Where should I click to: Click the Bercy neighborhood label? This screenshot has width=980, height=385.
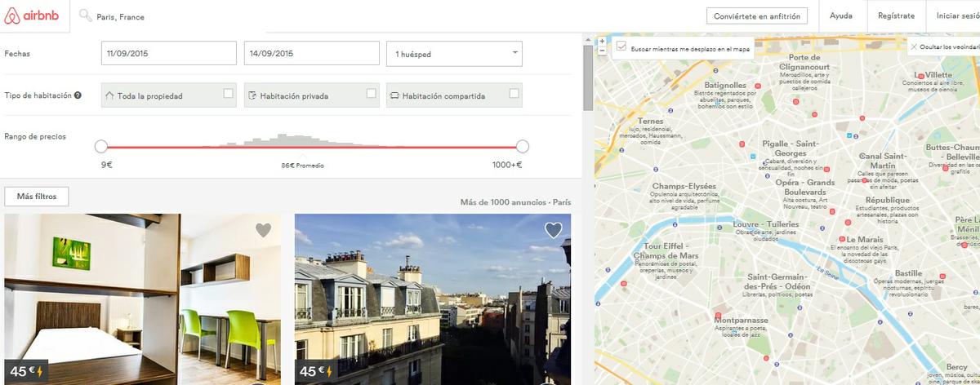[957, 367]
